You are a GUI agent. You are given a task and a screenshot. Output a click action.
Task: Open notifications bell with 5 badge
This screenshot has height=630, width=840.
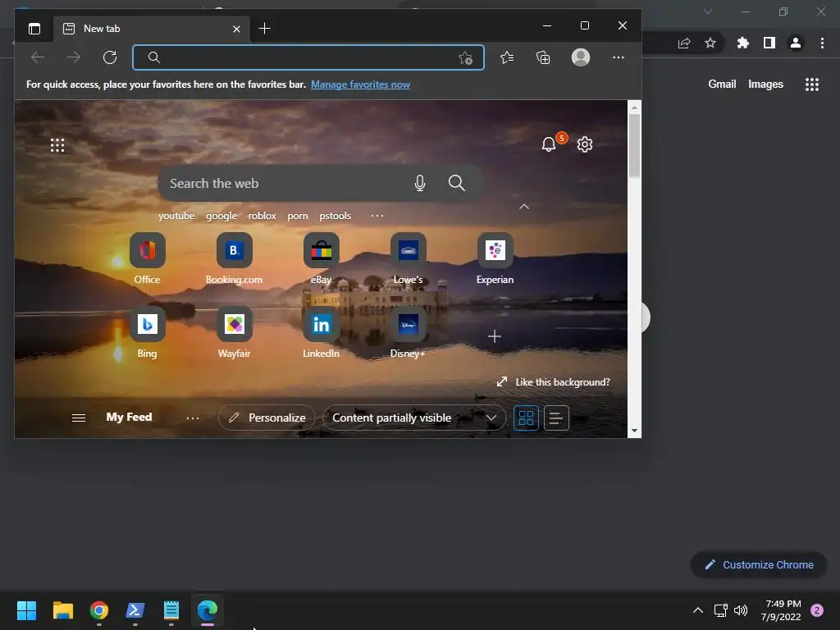[x=549, y=144]
